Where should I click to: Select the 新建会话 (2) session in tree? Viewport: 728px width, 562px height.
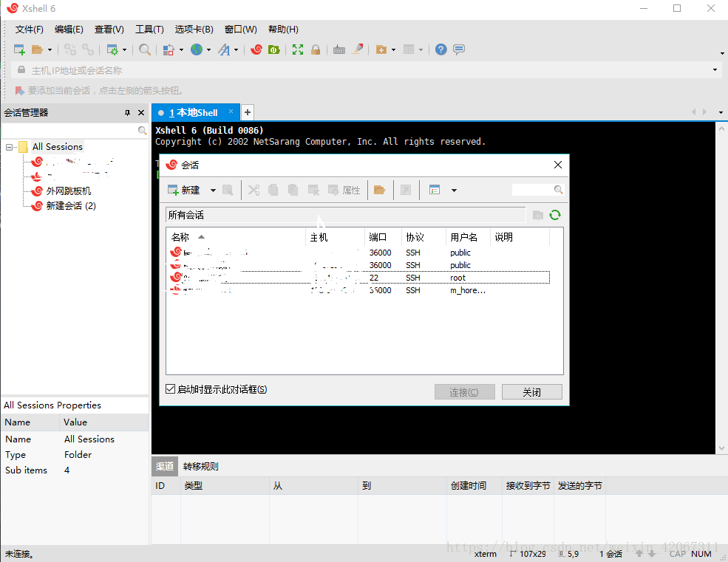point(70,205)
